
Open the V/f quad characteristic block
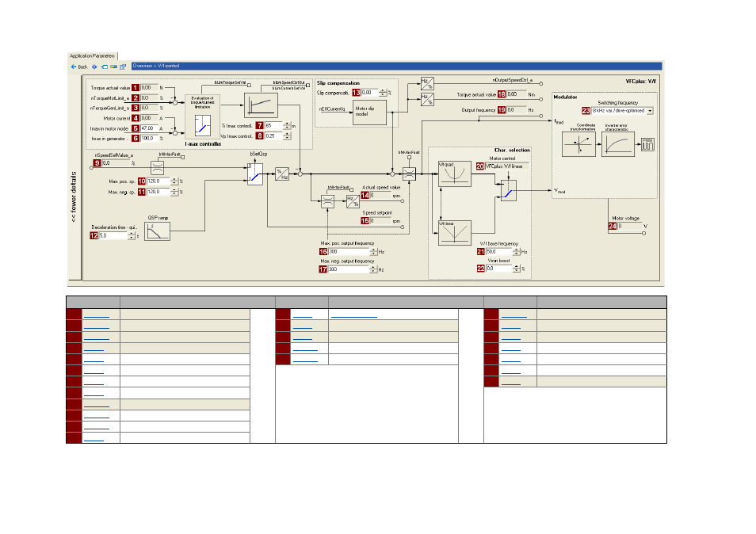point(454,174)
